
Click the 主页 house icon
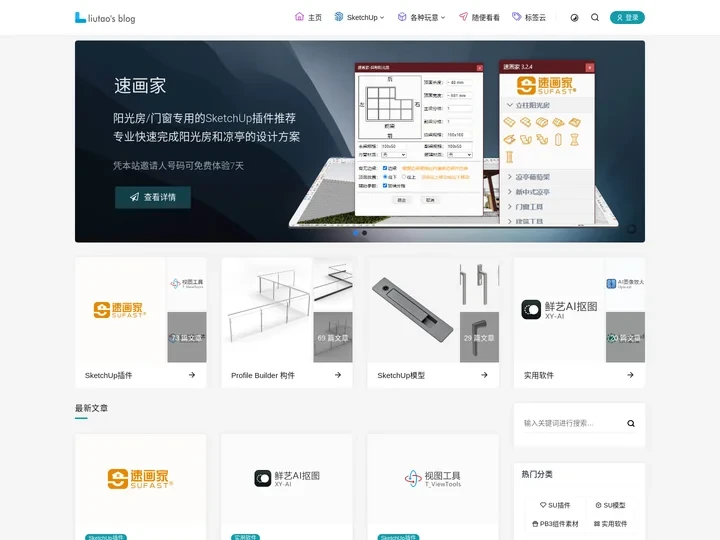tap(299, 17)
